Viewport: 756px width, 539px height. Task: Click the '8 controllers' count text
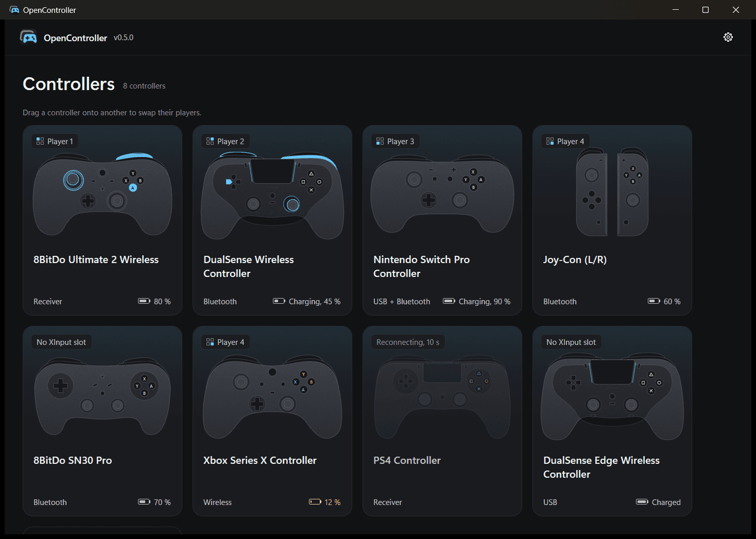click(144, 86)
